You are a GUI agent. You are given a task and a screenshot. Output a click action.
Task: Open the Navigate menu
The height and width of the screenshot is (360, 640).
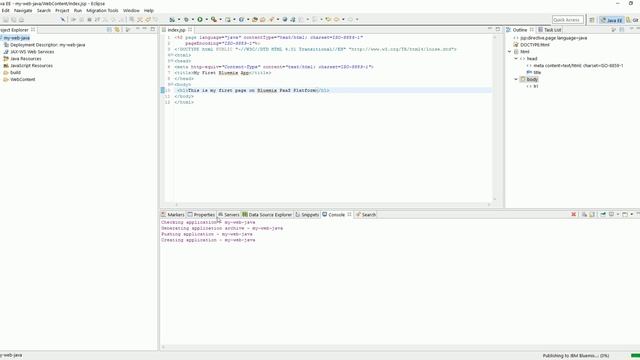(x=23, y=11)
